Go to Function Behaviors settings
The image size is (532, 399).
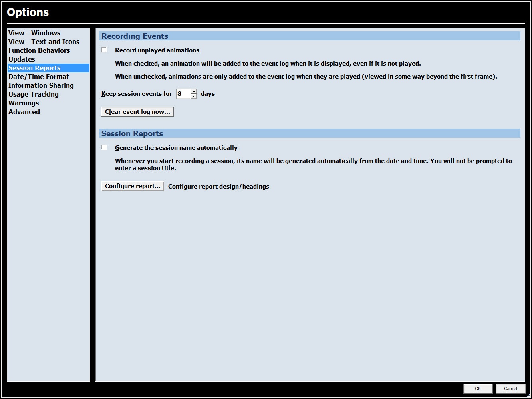pyautogui.click(x=39, y=50)
